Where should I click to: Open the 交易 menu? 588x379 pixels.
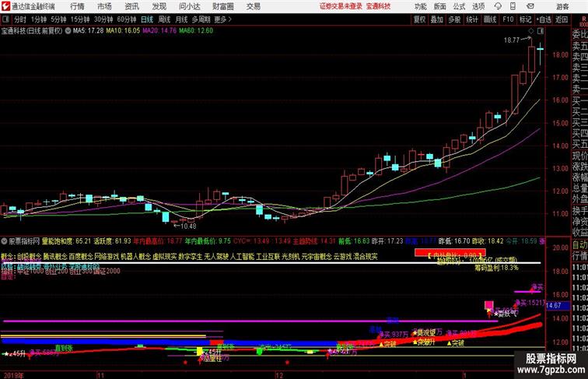(x=253, y=6)
